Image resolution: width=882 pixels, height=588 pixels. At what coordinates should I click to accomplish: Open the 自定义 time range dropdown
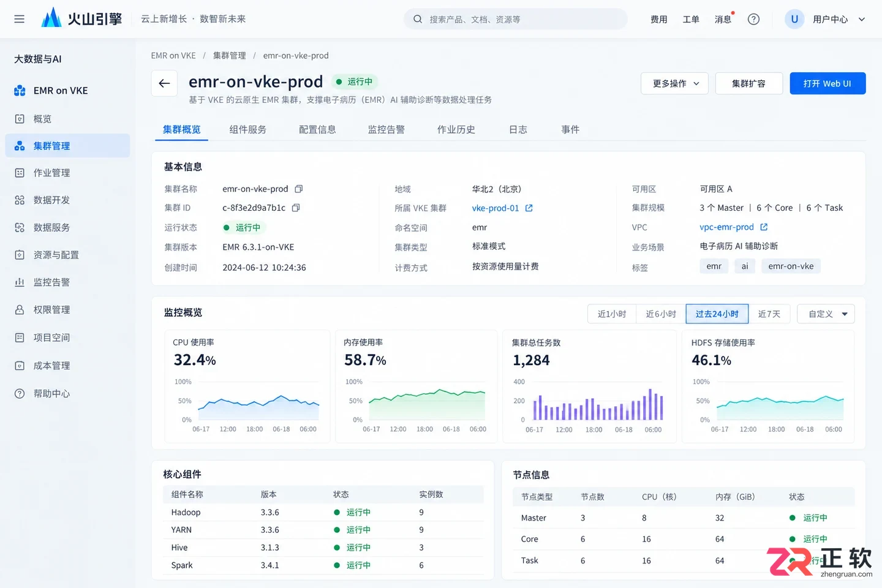pyautogui.click(x=826, y=314)
